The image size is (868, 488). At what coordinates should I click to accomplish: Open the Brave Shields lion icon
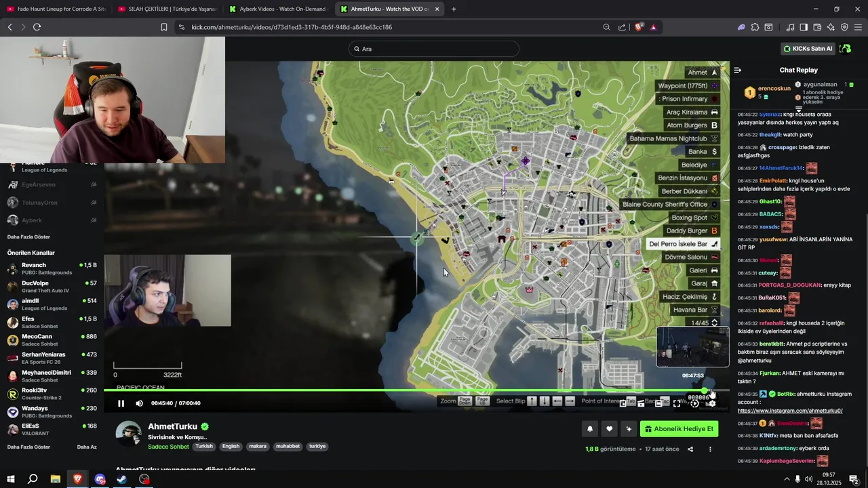tap(638, 27)
